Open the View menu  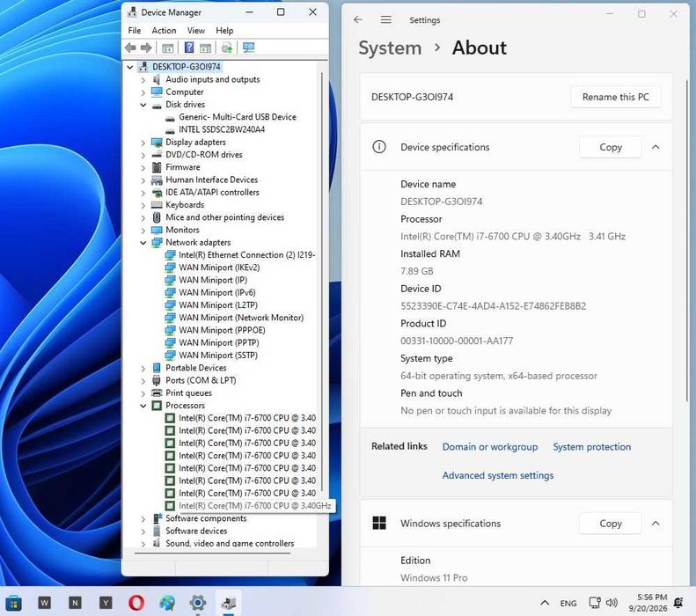click(x=195, y=30)
